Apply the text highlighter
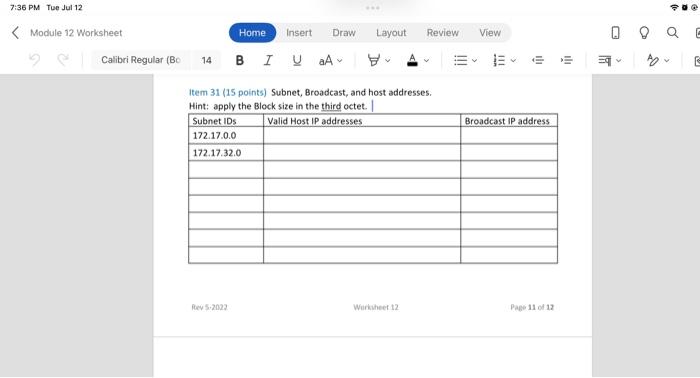 374,60
